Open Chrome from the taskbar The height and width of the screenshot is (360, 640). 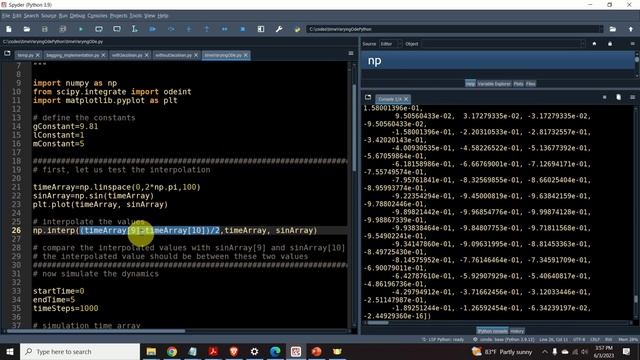[x=172, y=351]
